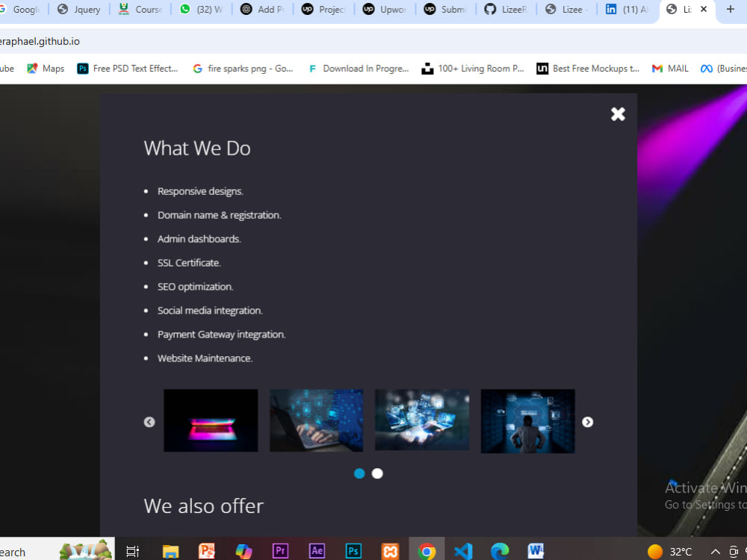Image resolution: width=747 pixels, height=560 pixels.
Task: Open Microsoft Edge from the taskbar
Action: tap(500, 552)
